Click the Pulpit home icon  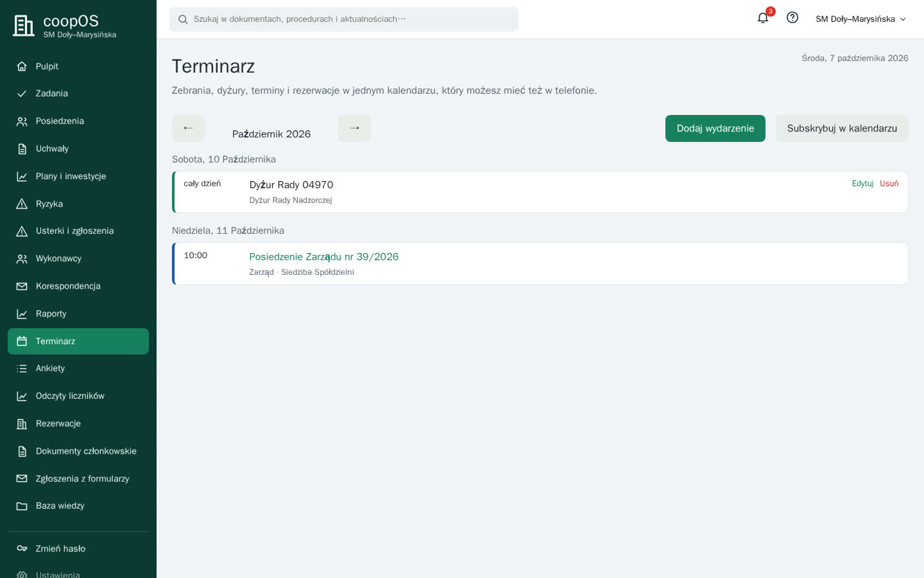pyautogui.click(x=22, y=66)
